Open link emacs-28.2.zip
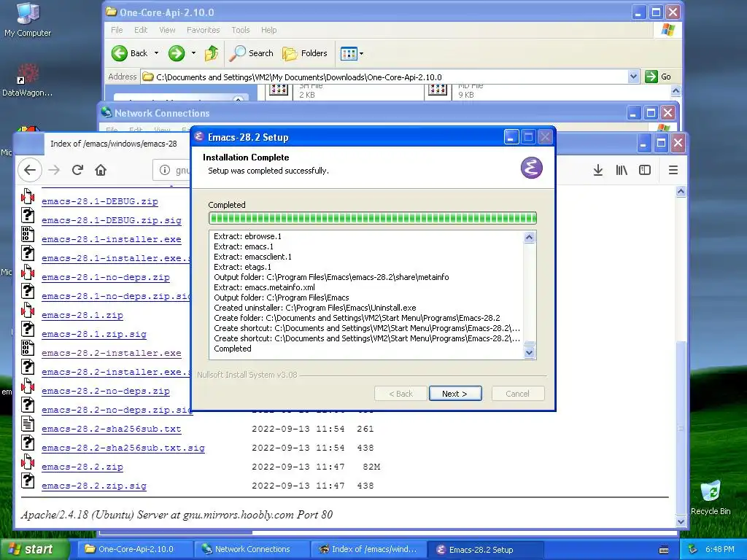Screen dimensions: 747x560 [x=82, y=467]
